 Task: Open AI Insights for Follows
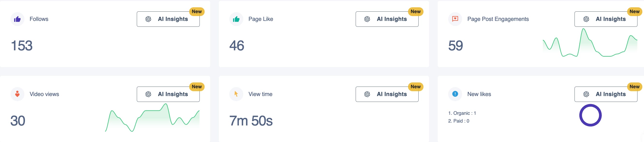tap(168, 19)
